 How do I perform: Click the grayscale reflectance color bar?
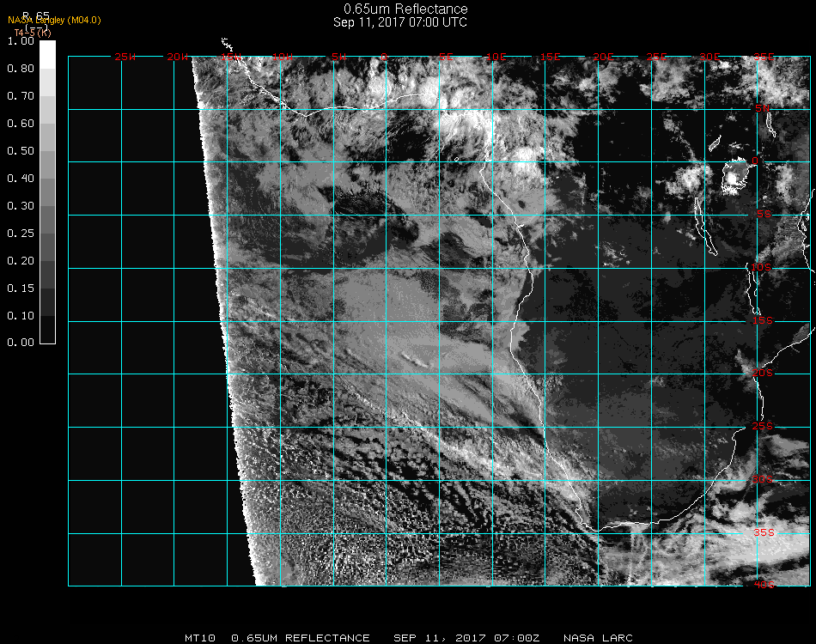47,192
